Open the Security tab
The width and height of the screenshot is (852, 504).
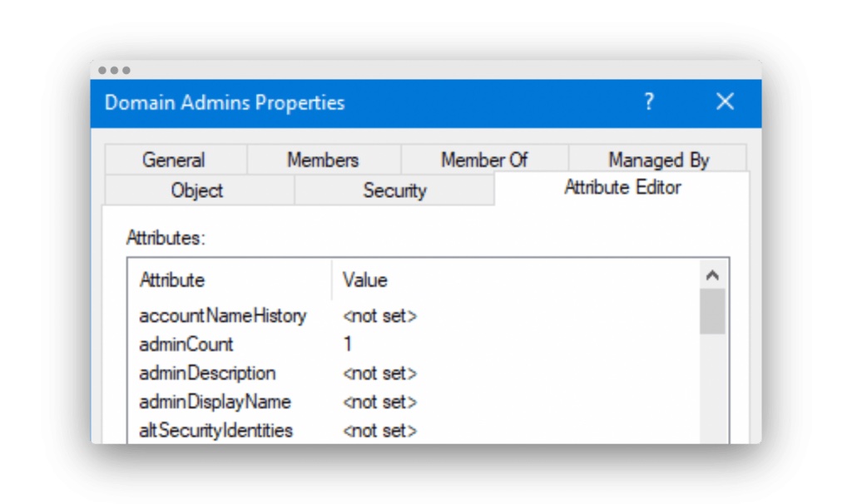[x=394, y=190]
